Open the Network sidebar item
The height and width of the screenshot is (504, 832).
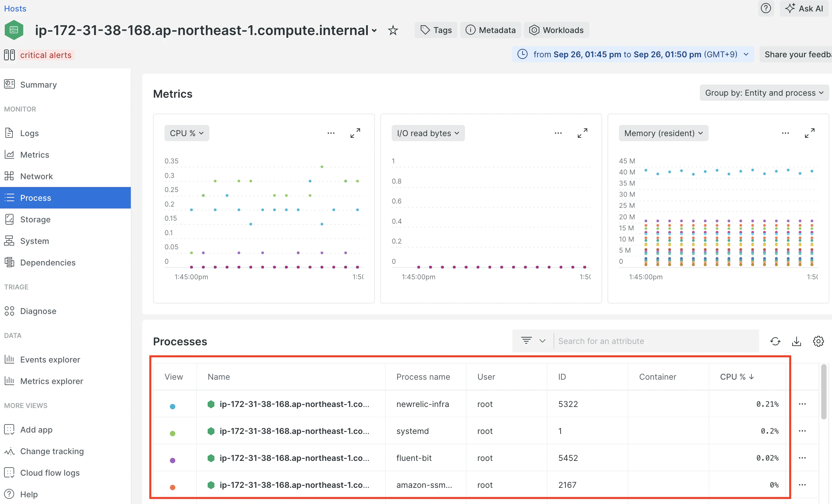[x=36, y=176]
